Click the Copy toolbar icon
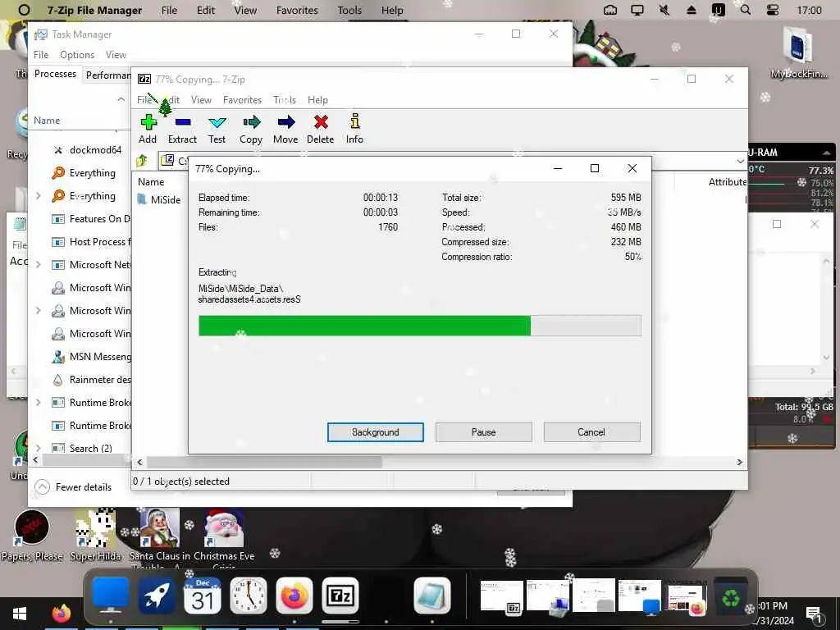This screenshot has height=630, width=840. click(251, 129)
